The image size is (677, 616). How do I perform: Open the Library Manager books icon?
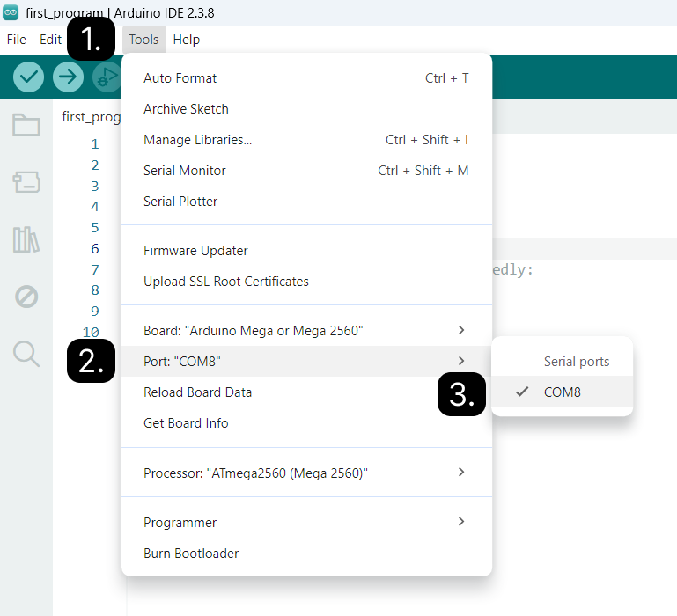click(26, 239)
